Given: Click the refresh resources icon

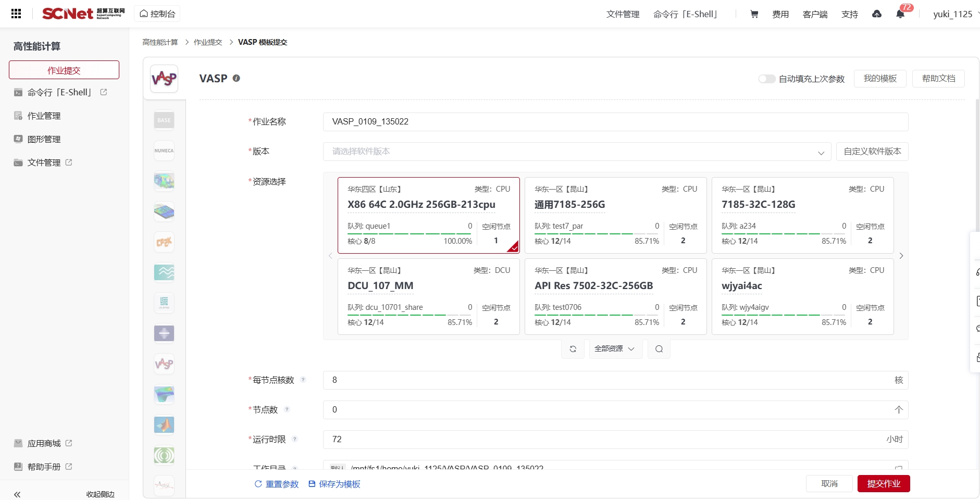Looking at the screenshot, I should [x=573, y=349].
